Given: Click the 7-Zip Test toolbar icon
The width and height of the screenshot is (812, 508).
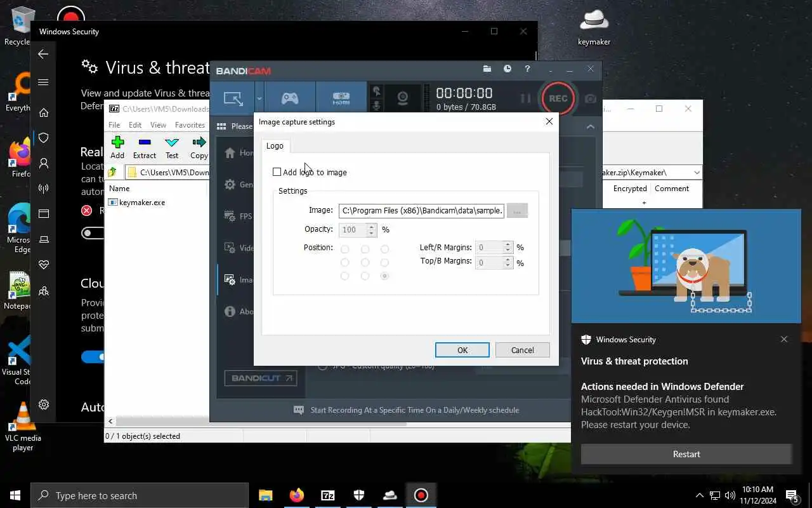Looking at the screenshot, I should (x=172, y=147).
